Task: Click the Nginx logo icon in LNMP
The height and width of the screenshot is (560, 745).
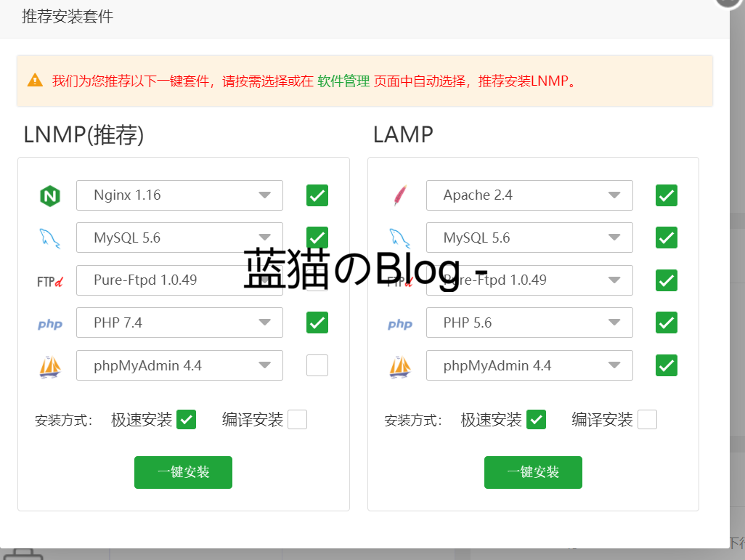Action: (49, 195)
